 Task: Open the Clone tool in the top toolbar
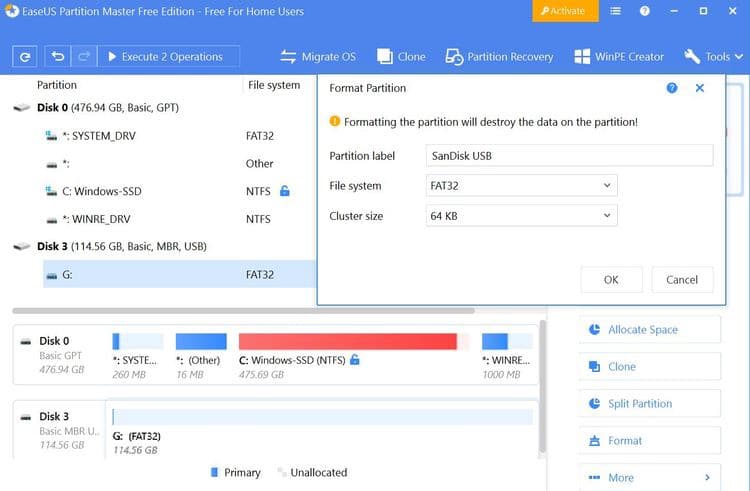pyautogui.click(x=401, y=57)
